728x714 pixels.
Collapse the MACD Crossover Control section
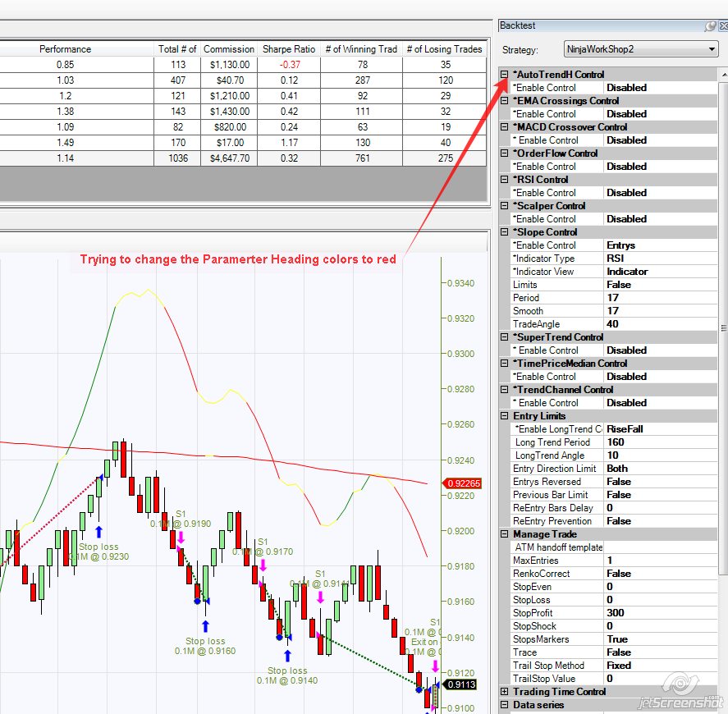pyautogui.click(x=504, y=126)
